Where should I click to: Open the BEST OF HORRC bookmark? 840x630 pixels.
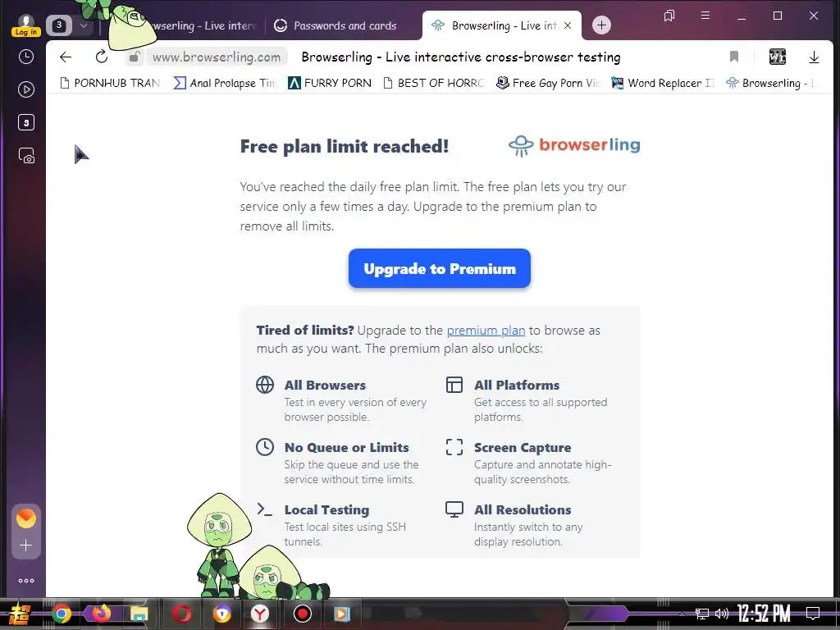click(x=433, y=83)
